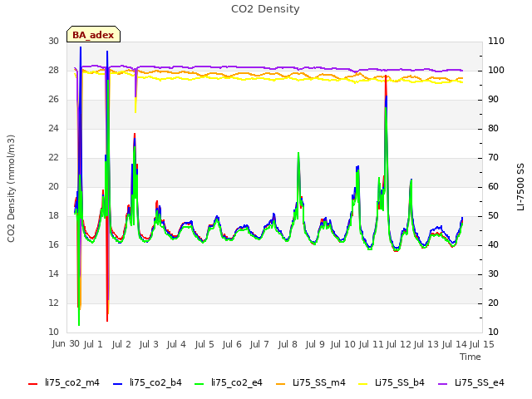Toggle the Li75_SS_e4 legend entry
The height and width of the screenshot is (399, 532).
click(471, 382)
